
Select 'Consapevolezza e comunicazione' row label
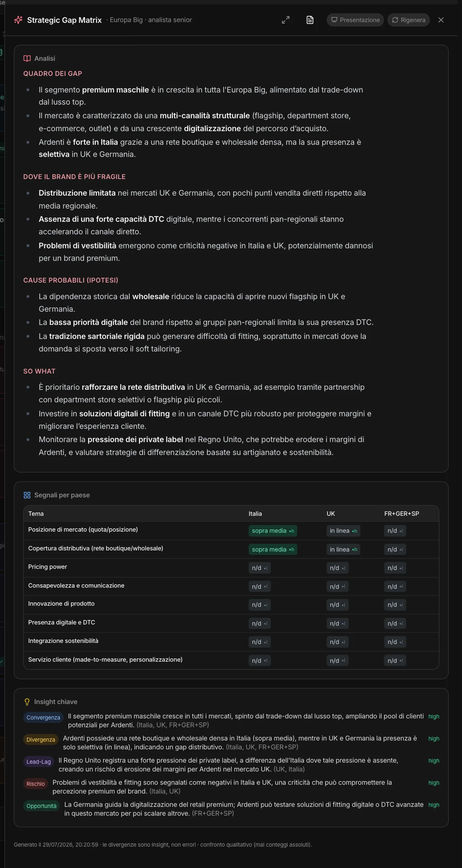(x=76, y=585)
